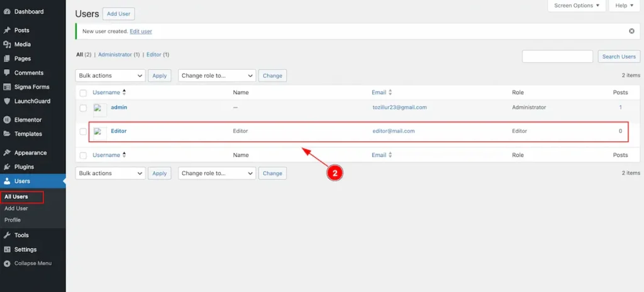This screenshot has width=644, height=292.
Task: Tick the checkbox for Editor user
Action: point(83,132)
